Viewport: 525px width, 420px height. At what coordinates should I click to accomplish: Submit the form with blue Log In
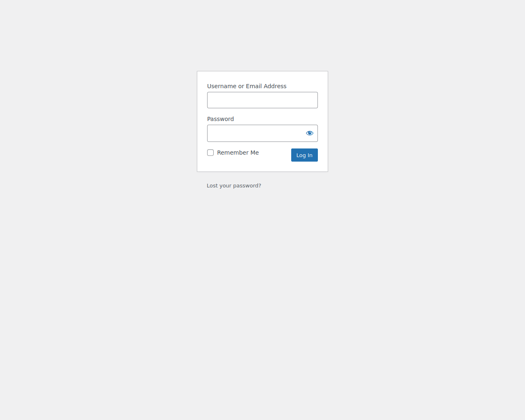pos(304,155)
